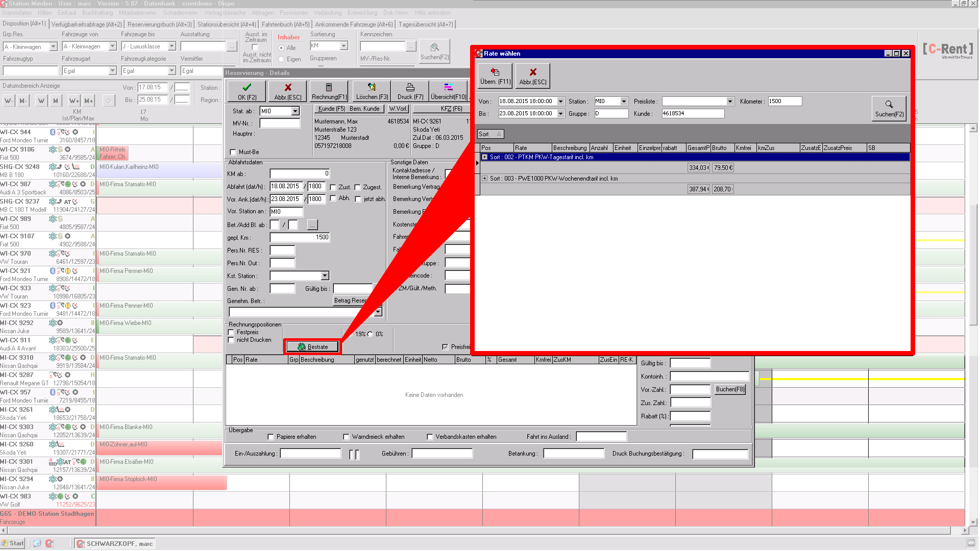Check Papiere erhalten option

[x=271, y=437]
